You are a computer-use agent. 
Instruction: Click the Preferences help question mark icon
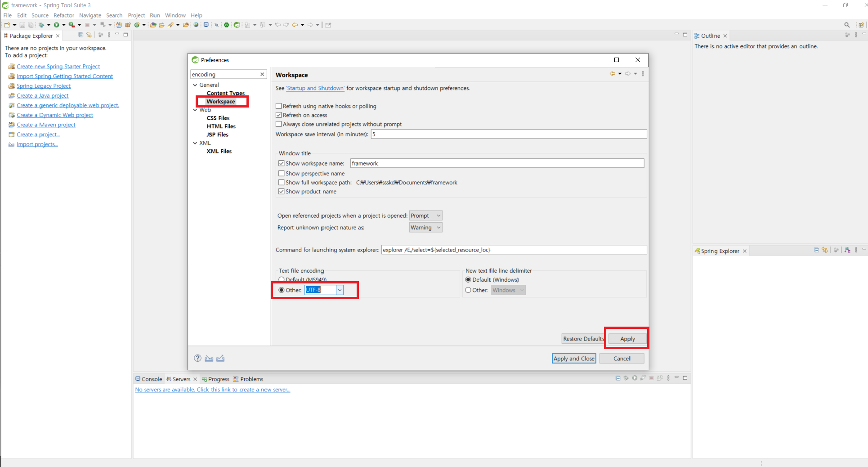[x=197, y=358]
